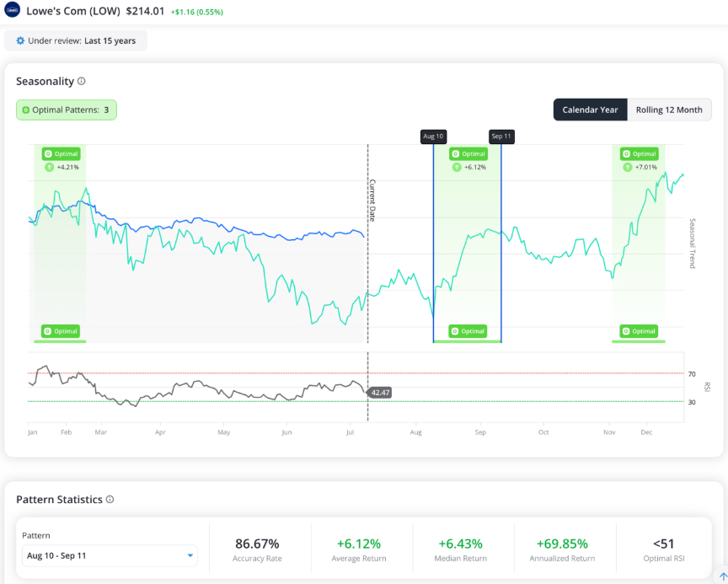728x584 pixels.
Task: Click the scroll-to-top arrow icon
Action: coord(722,576)
